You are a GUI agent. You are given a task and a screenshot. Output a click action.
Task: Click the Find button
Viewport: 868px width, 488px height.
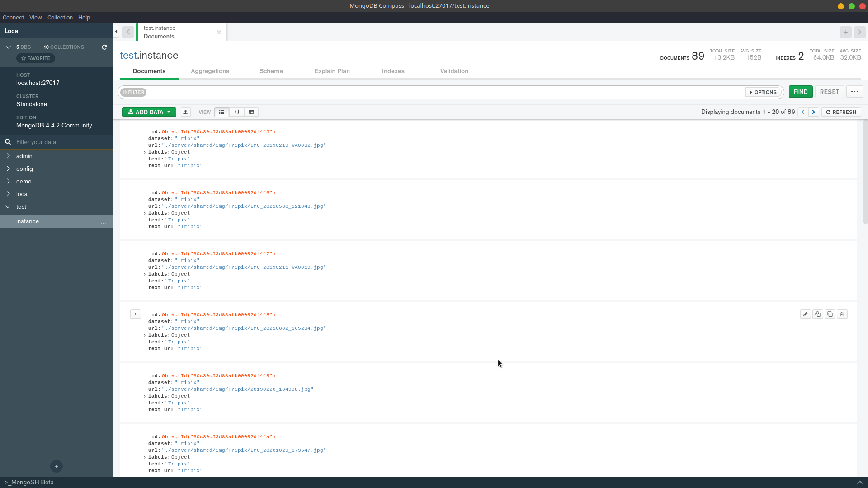[x=800, y=92]
